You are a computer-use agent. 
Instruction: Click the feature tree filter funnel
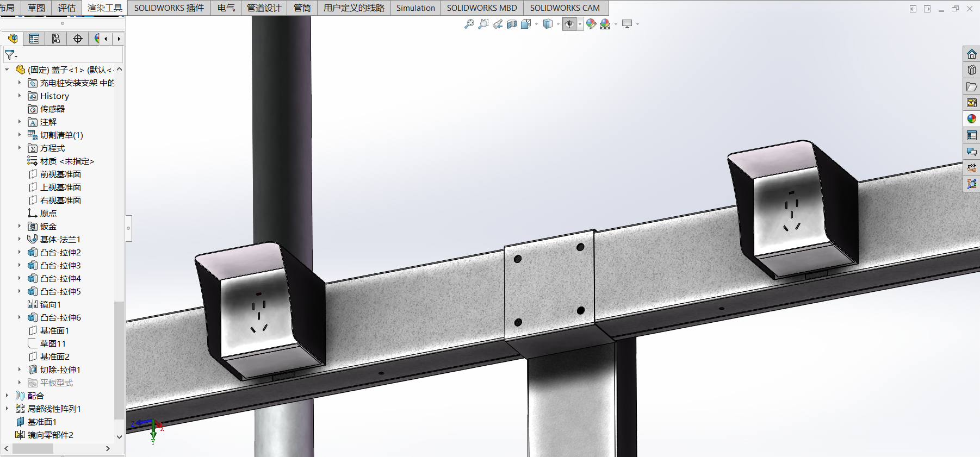(10, 55)
